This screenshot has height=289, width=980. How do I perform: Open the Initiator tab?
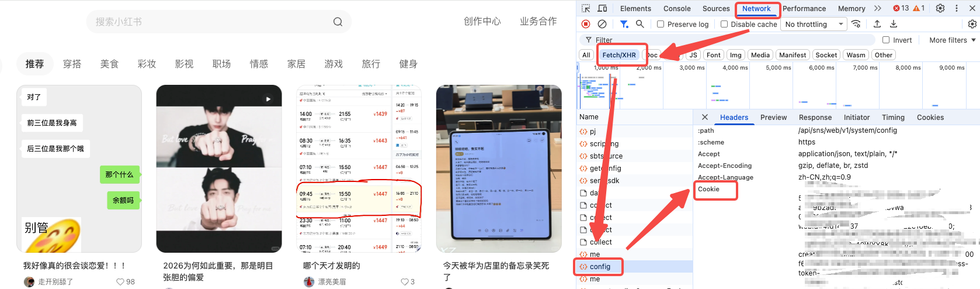(857, 117)
